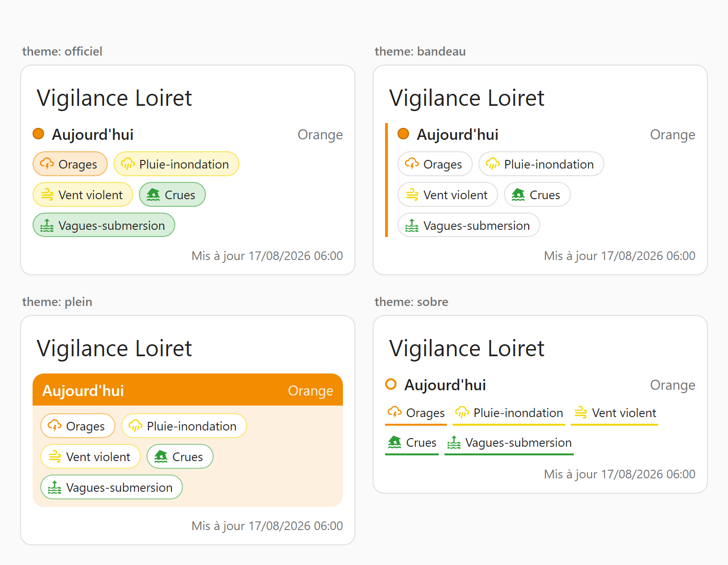The width and height of the screenshot is (728, 565).
Task: Click the Pluie-inondation rain icon in plein card
Action: tap(135, 426)
